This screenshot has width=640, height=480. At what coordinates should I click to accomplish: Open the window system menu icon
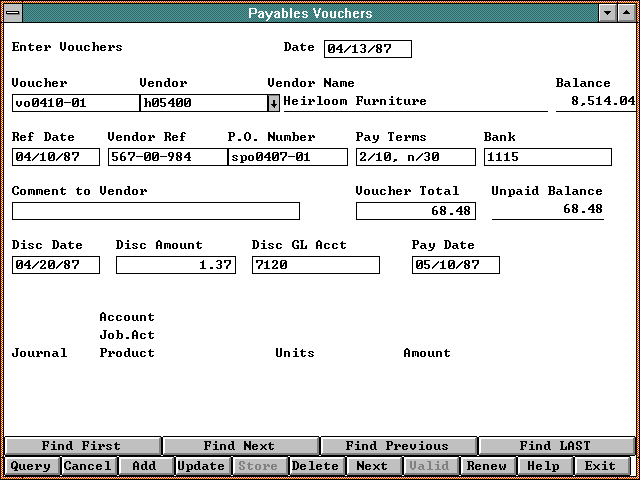(x=12, y=13)
